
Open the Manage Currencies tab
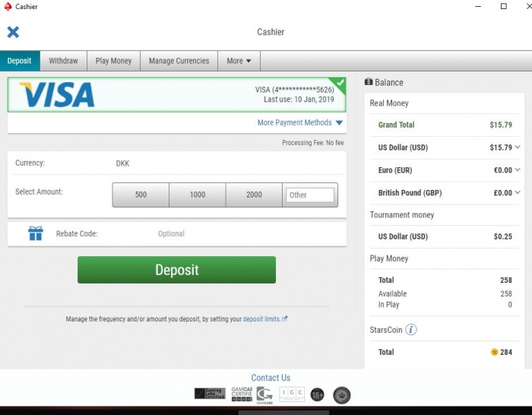coord(179,61)
